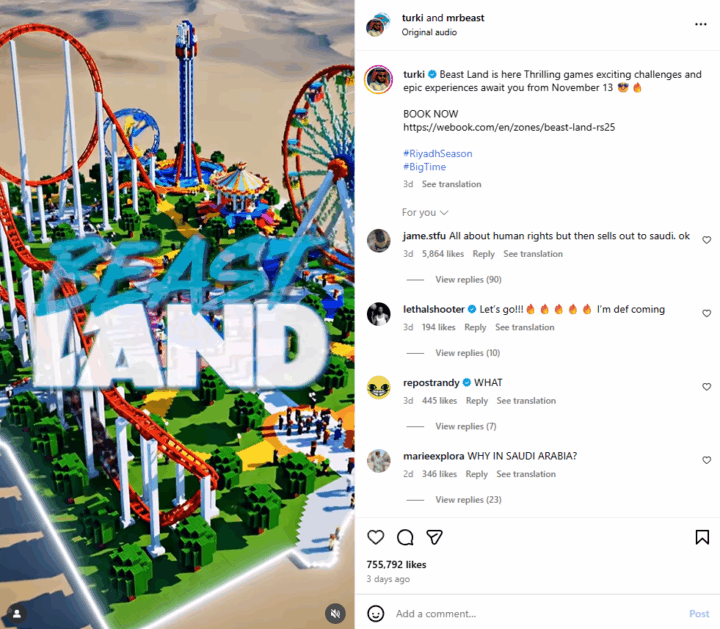Click Post to submit comment
This screenshot has height=629, width=720.
point(699,614)
